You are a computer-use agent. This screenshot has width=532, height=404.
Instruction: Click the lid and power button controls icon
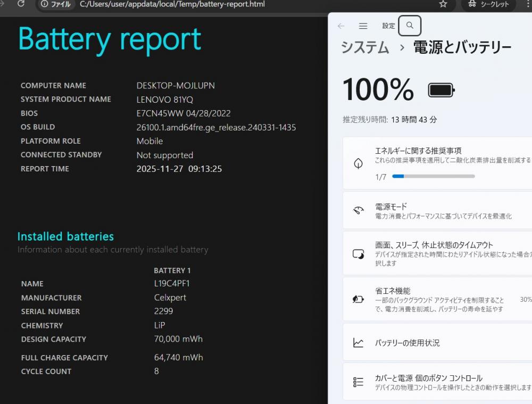(358, 382)
